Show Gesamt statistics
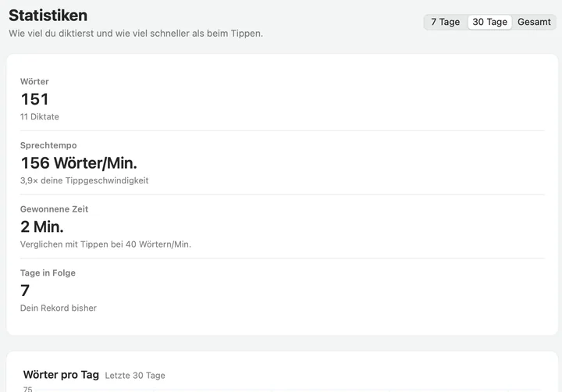 pos(534,22)
